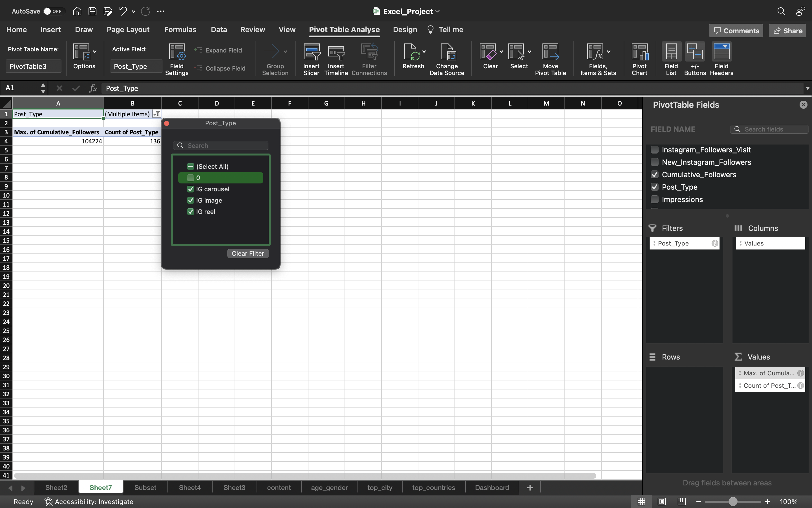Click the Home icon in title bar
Image resolution: width=812 pixels, height=508 pixels.
click(77, 11)
